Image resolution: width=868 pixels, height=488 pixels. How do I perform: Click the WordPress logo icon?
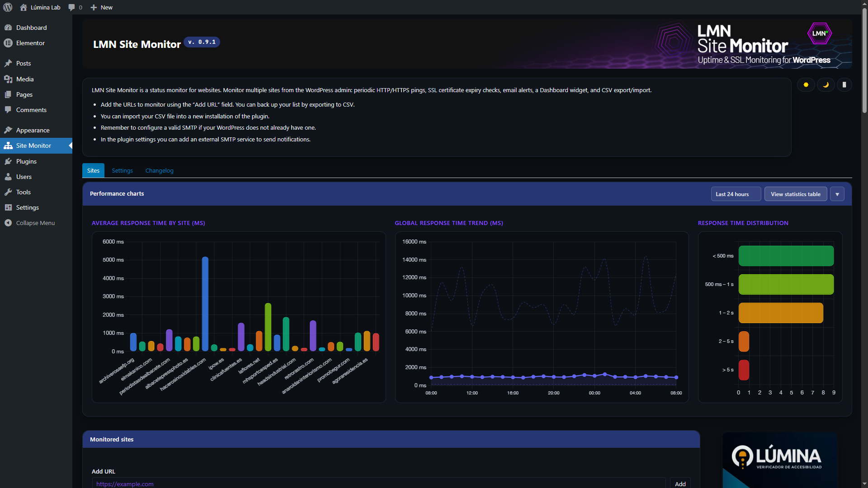click(x=8, y=7)
